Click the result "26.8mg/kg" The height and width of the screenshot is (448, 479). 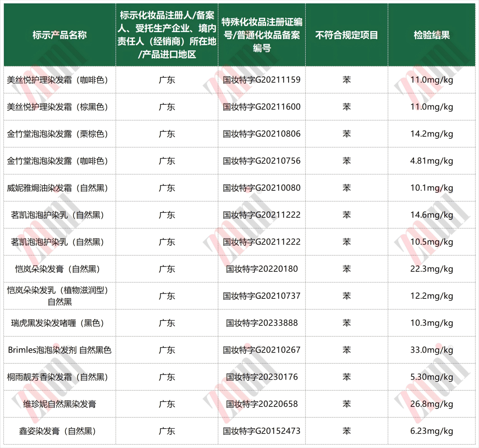point(431,404)
